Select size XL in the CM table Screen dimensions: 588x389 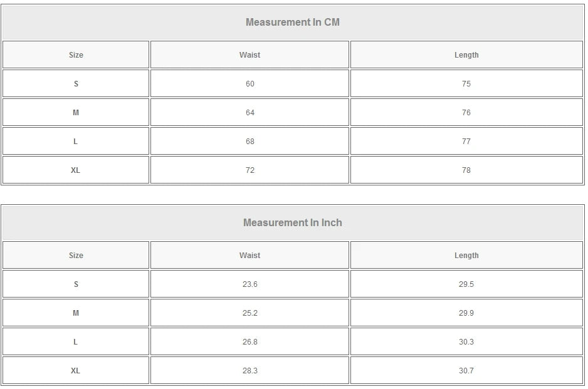[76, 170]
